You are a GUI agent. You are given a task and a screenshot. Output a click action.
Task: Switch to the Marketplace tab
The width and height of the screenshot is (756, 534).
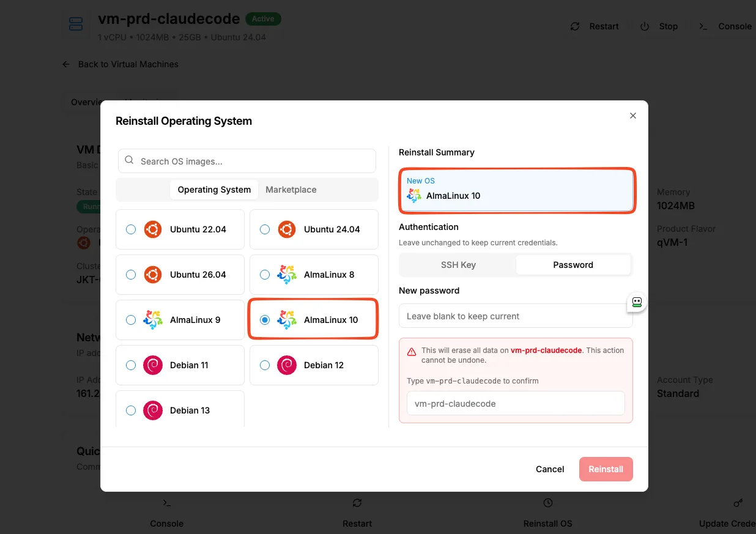point(291,190)
